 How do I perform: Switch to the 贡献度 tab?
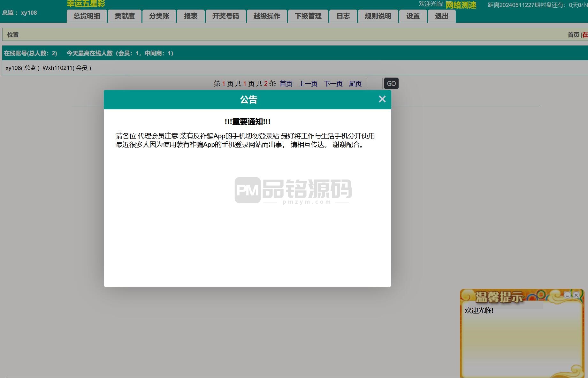click(125, 16)
